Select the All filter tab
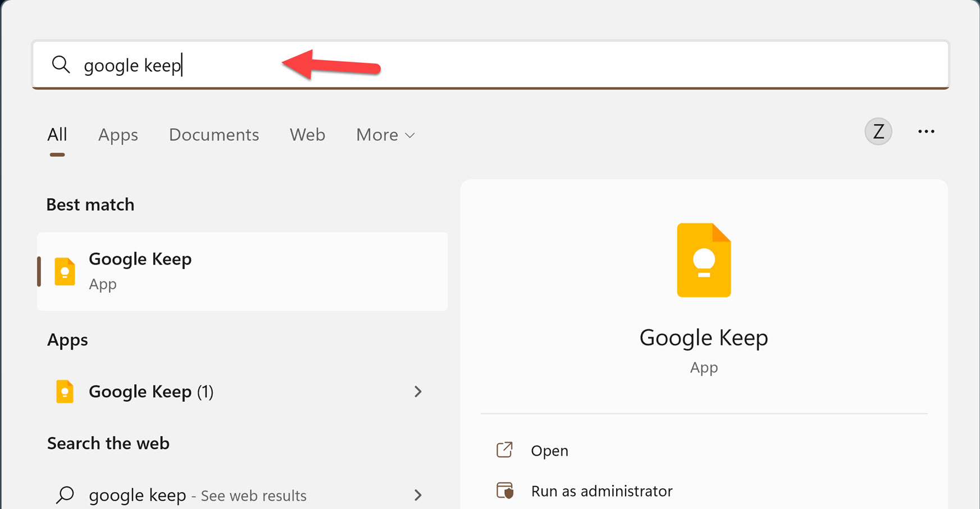Screen dimensions: 980x509 coord(57,135)
